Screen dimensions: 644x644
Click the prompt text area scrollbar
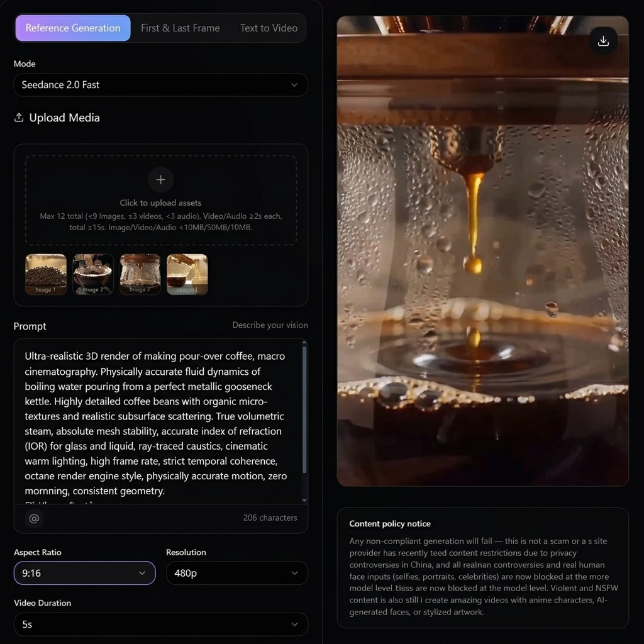pyautogui.click(x=305, y=409)
